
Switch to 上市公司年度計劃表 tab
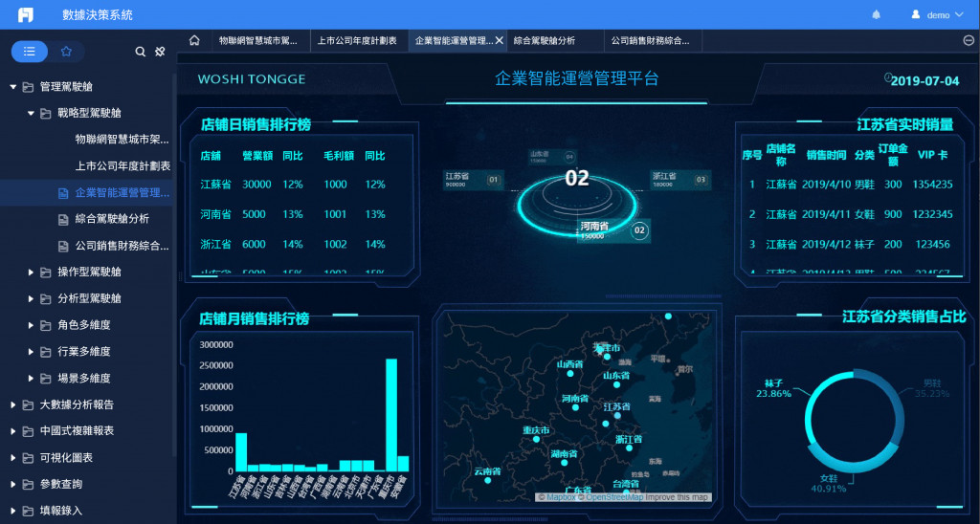point(357,40)
